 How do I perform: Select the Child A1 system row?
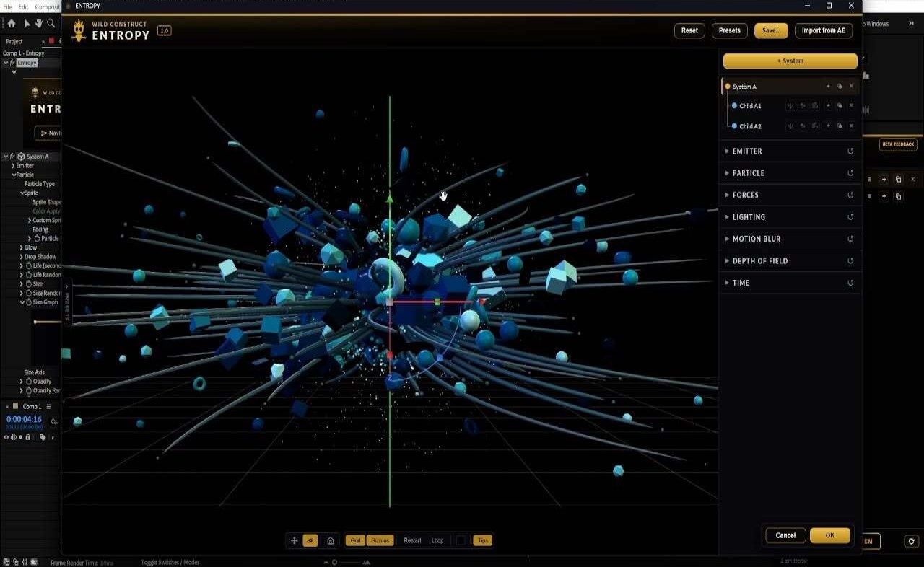791,106
